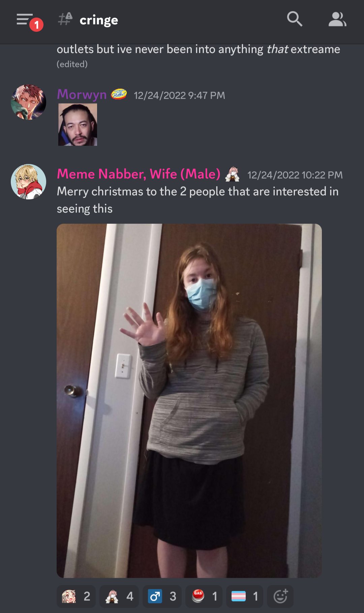Toggle the transgender flag reaction
This screenshot has height=613, width=364.
tap(245, 596)
